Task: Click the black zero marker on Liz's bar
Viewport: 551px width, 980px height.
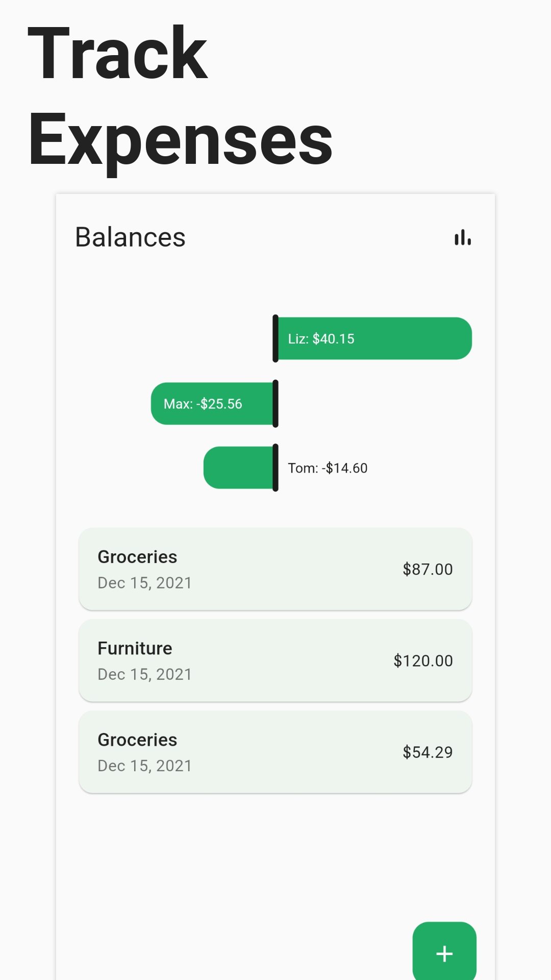Action: (275, 338)
